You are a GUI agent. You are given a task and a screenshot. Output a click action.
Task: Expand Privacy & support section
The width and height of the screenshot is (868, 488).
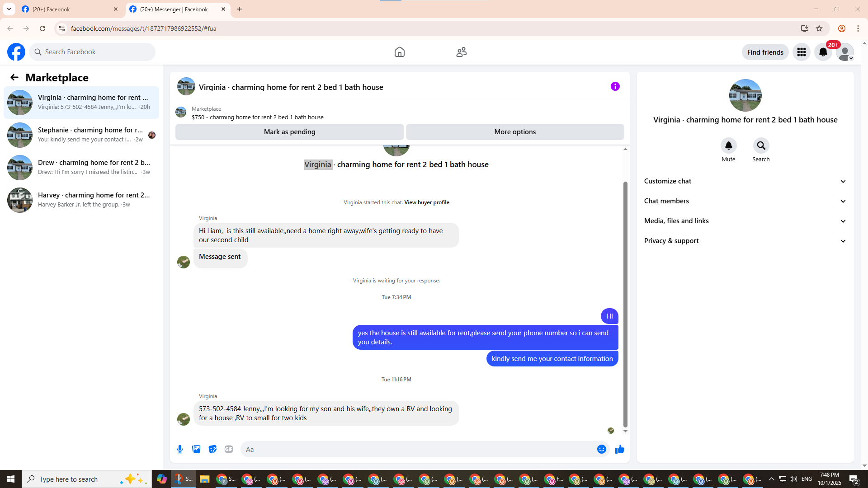(x=745, y=241)
